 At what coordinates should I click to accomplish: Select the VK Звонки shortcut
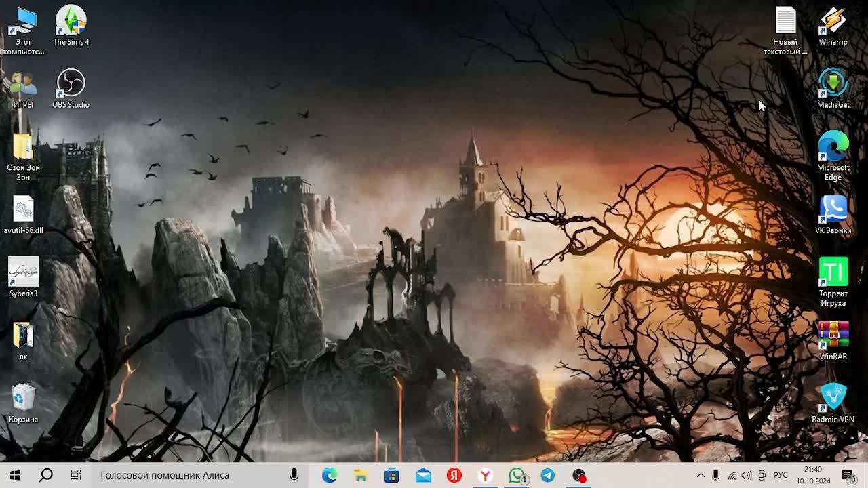(x=833, y=215)
